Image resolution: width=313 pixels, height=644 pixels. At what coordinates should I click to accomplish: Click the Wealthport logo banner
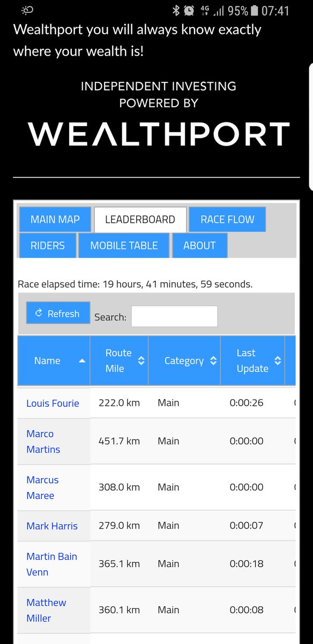[159, 134]
